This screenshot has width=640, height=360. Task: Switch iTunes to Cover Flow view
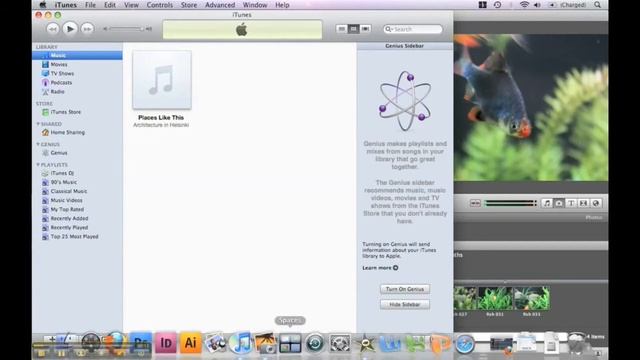click(365, 29)
